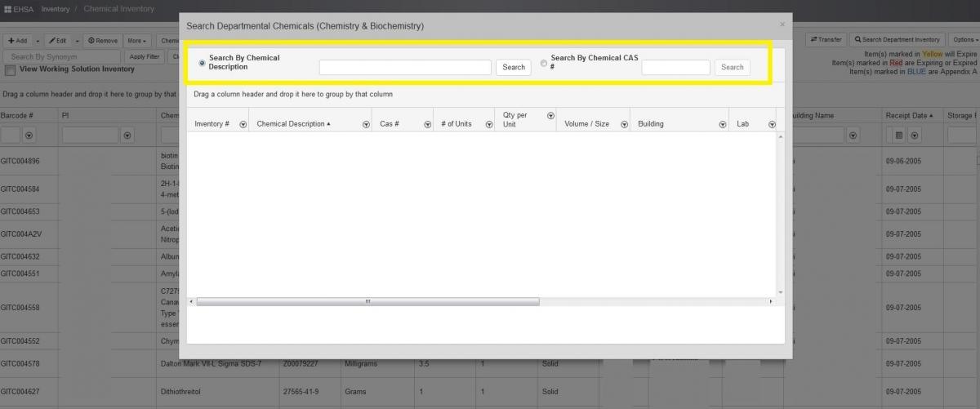Expand the dropdown arrow beside Add

[34, 40]
